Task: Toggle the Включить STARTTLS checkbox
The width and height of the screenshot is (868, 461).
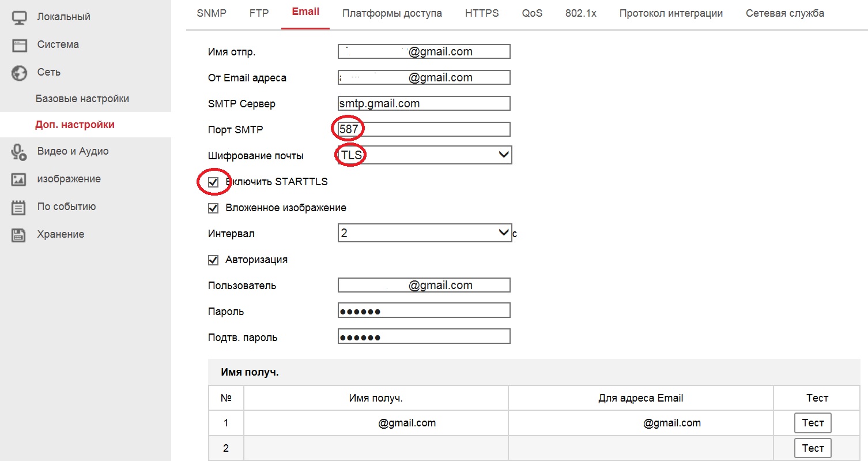Action: point(213,182)
